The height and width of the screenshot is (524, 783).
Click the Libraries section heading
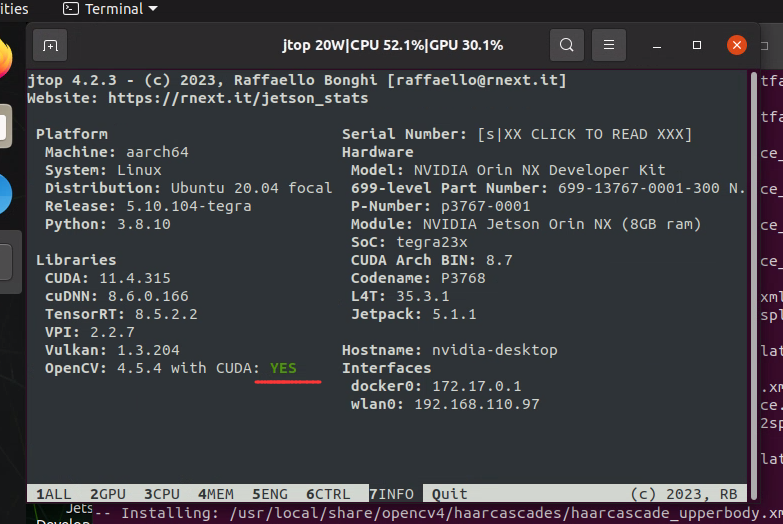click(76, 260)
